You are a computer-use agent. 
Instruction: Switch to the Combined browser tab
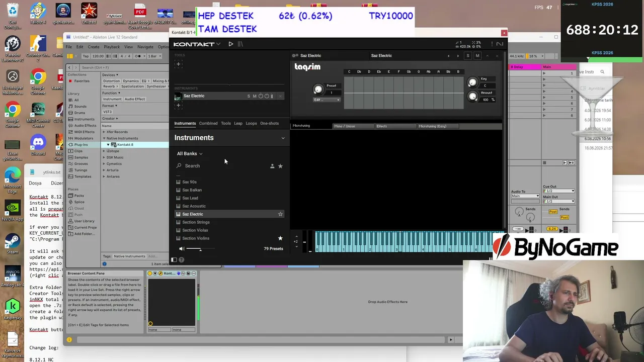click(x=208, y=123)
